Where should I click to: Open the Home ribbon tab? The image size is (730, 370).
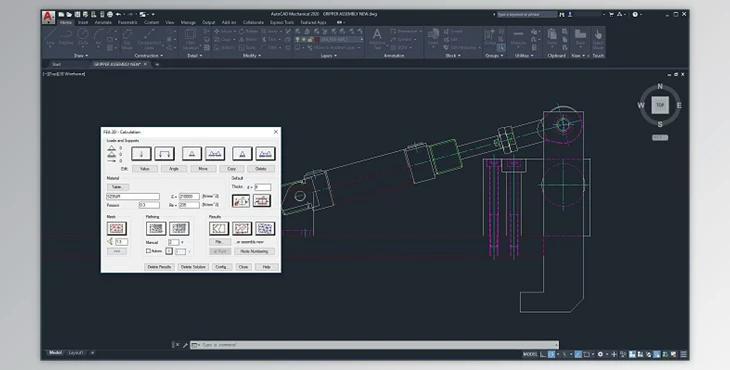click(66, 22)
